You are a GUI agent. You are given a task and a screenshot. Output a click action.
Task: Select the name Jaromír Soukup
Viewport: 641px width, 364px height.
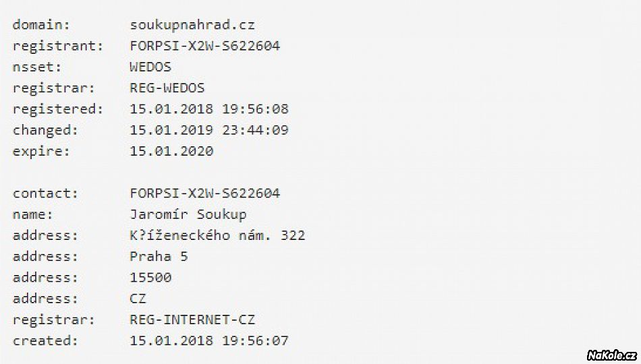[188, 214]
